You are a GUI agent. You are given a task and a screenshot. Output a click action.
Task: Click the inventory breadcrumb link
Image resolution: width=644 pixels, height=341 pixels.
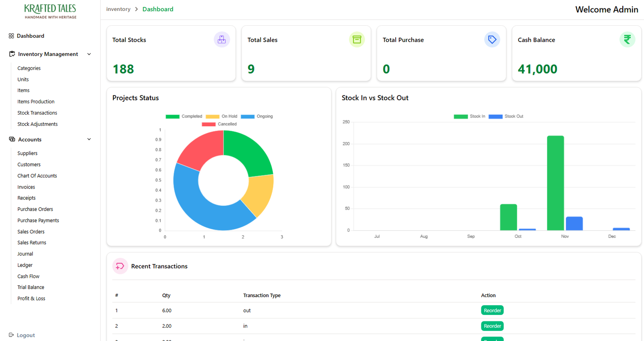pyautogui.click(x=118, y=9)
